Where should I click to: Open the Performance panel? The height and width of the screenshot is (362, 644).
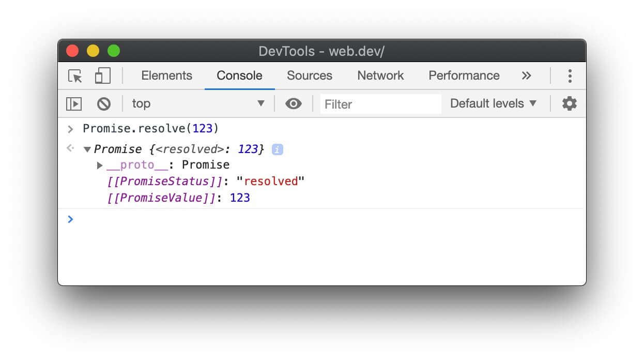point(463,76)
